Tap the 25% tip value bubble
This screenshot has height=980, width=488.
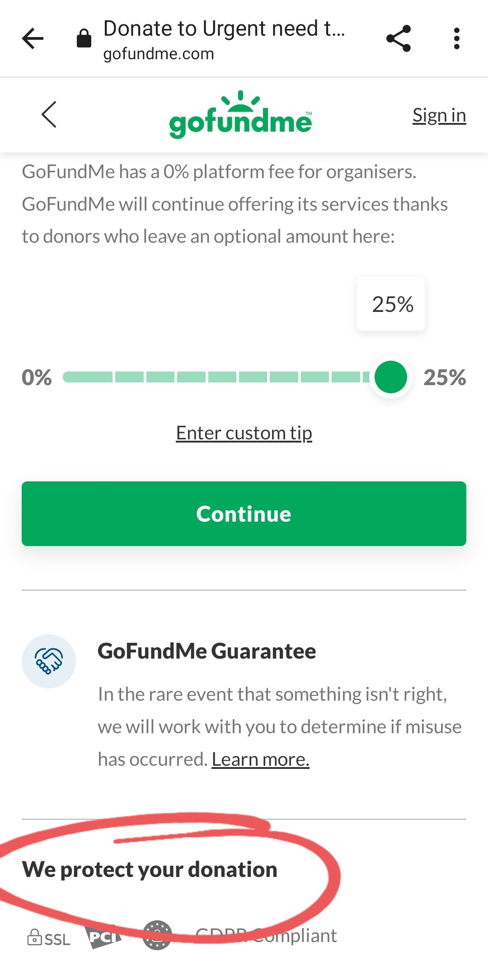391,304
